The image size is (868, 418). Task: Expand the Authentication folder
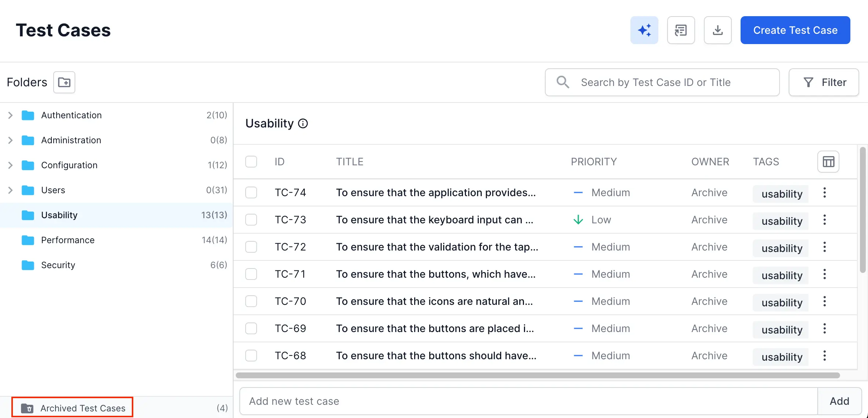pyautogui.click(x=10, y=115)
